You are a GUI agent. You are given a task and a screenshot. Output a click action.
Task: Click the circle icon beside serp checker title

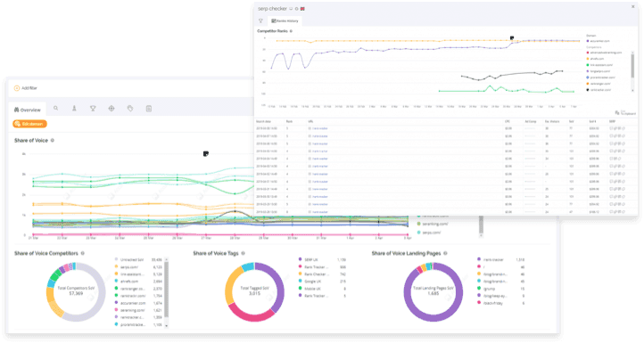296,9
